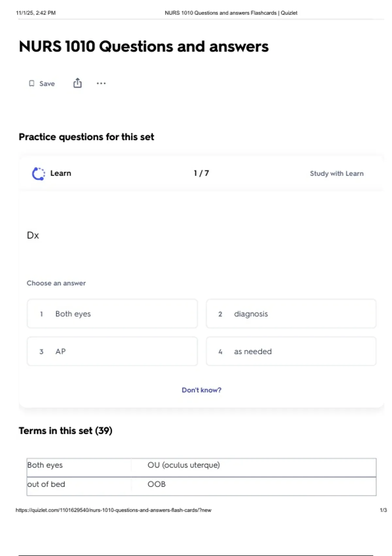Select answer option Both eyes
The height and width of the screenshot is (556, 392).
(x=112, y=314)
